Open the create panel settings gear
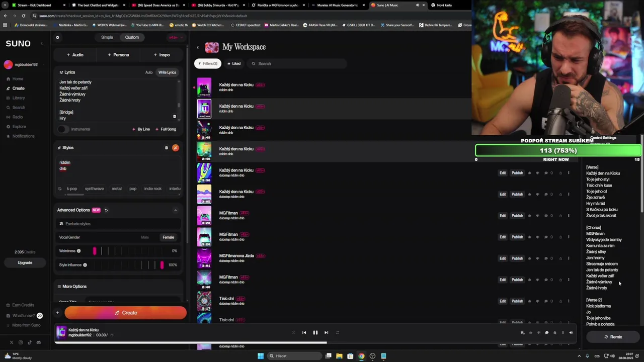Screen dimensions: 644x362 click(x=57, y=37)
